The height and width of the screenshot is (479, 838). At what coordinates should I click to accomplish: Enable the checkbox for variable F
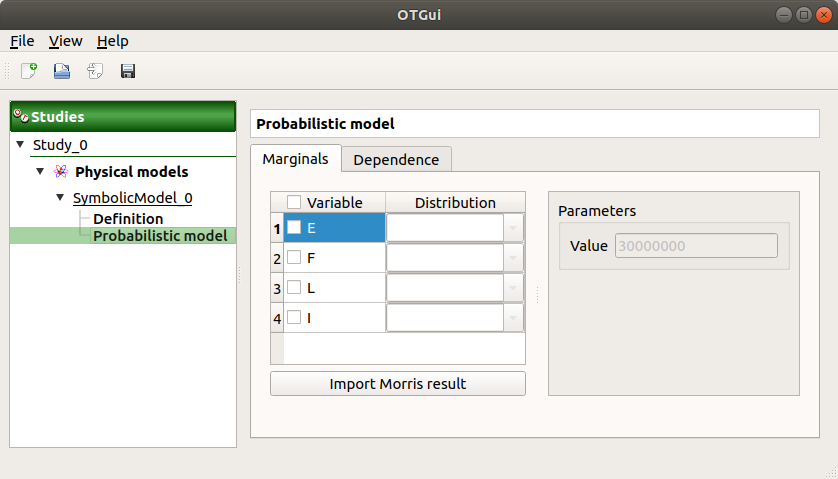tap(294, 257)
